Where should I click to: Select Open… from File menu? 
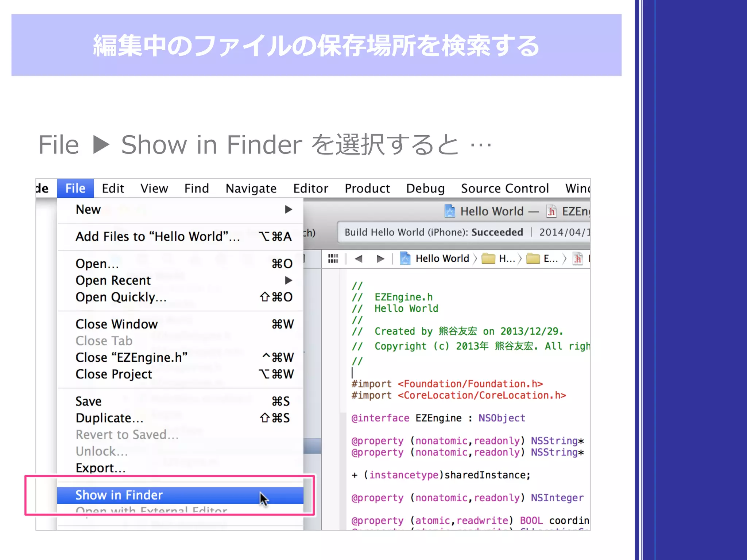click(x=180, y=264)
